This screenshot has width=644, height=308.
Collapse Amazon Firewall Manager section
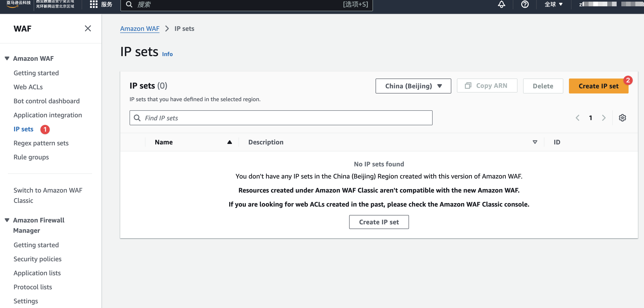coord(7,220)
